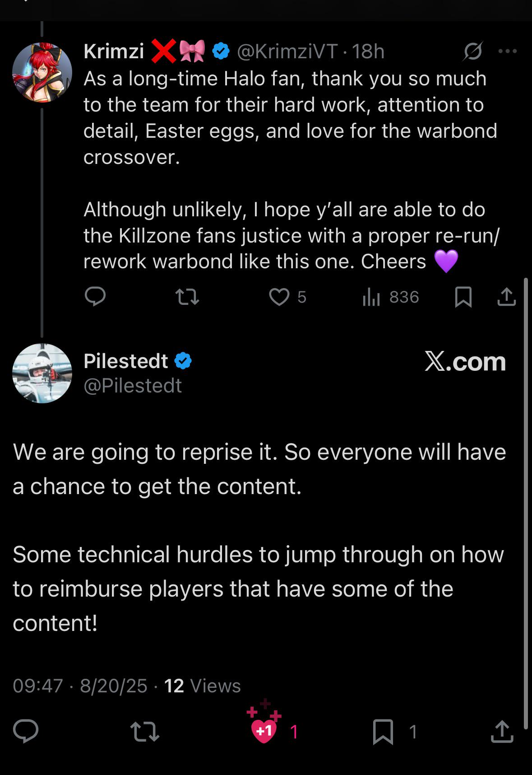Viewport: 532px width, 775px height.
Task: Click the X.com logo
Action: (465, 362)
